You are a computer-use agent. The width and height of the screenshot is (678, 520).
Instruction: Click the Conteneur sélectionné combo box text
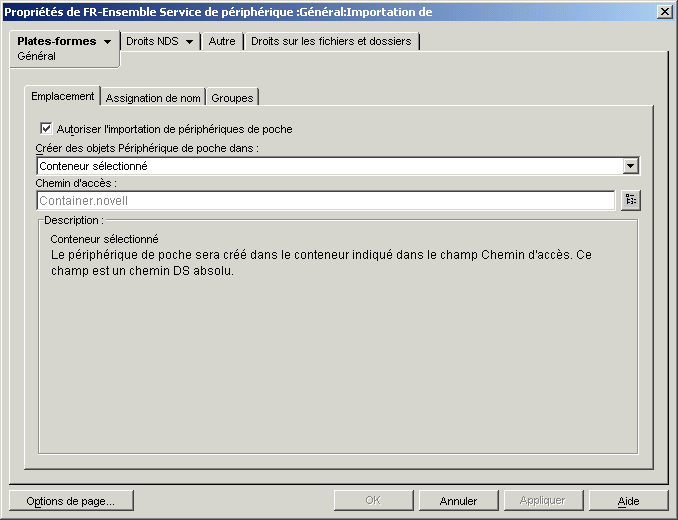[x=93, y=166]
